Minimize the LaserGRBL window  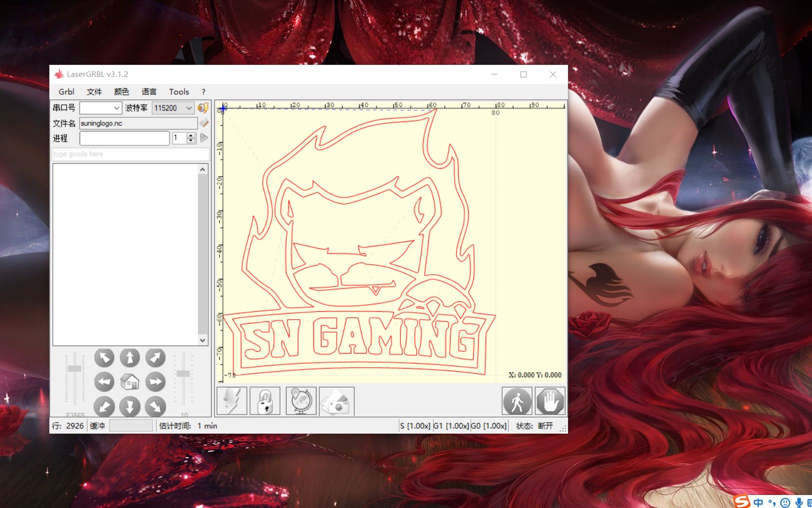click(x=495, y=74)
